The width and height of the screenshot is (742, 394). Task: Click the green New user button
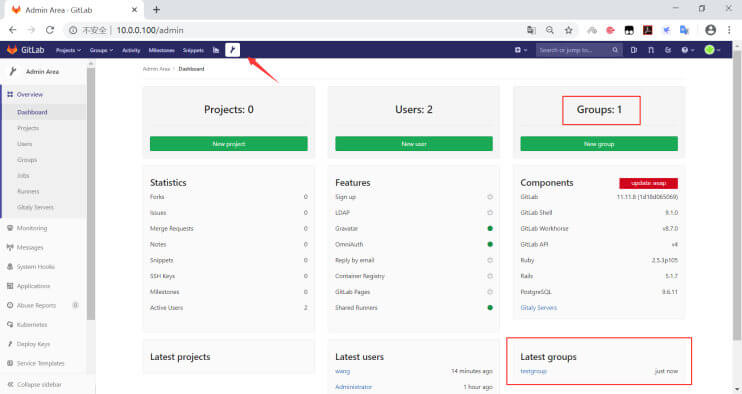(414, 144)
